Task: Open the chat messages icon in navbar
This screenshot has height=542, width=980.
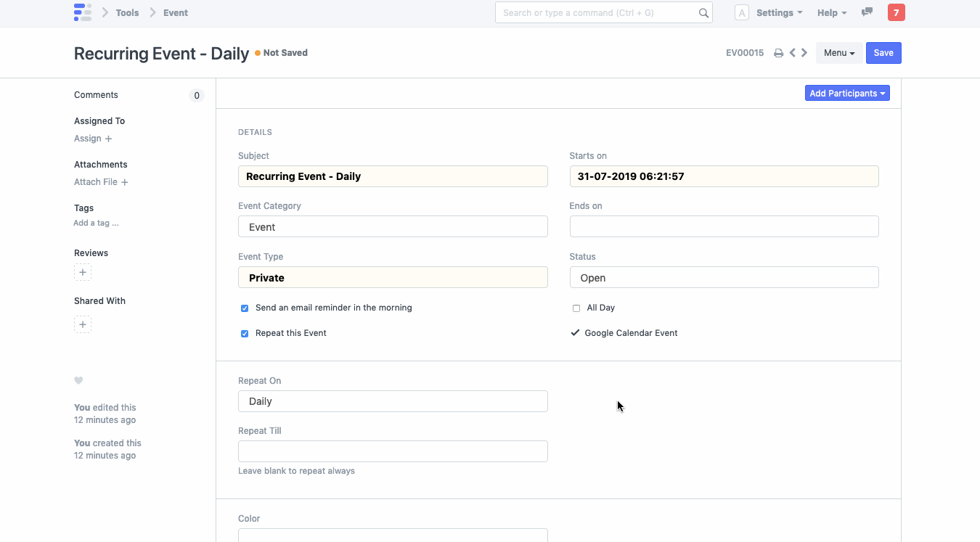Action: point(867,12)
